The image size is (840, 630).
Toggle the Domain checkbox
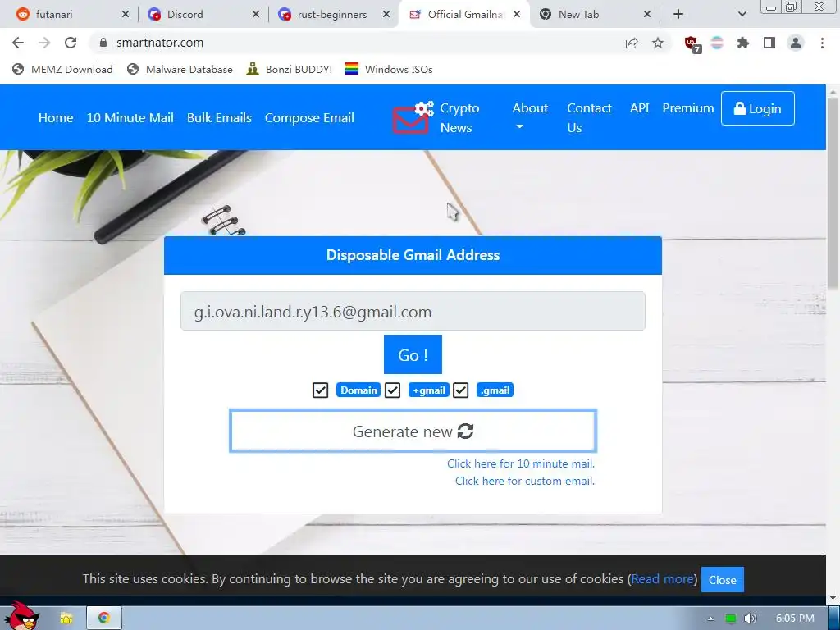coord(321,390)
